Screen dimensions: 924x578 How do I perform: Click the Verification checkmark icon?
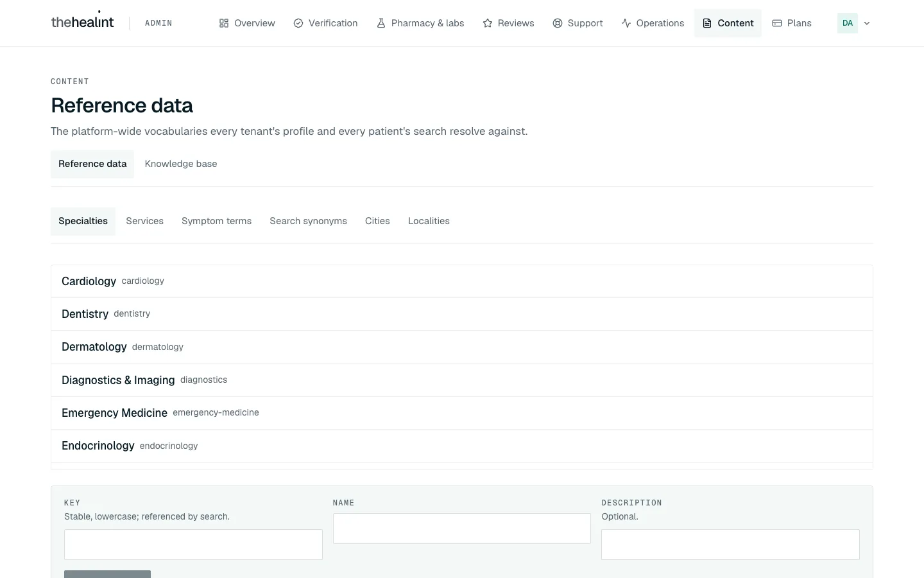point(298,23)
